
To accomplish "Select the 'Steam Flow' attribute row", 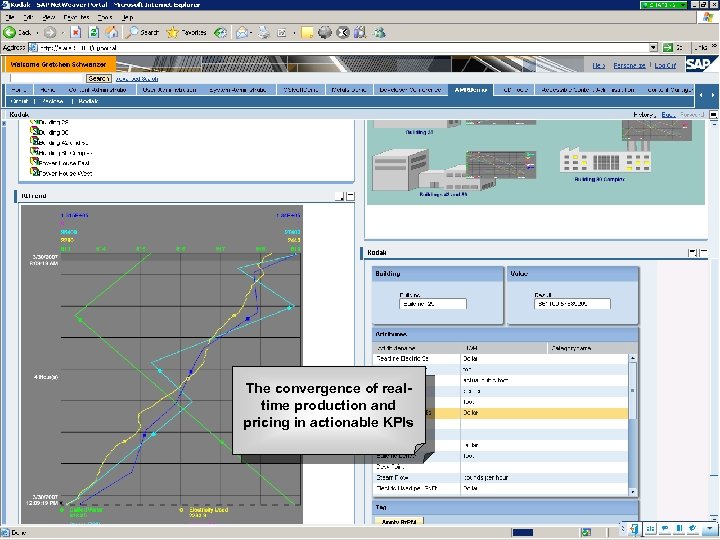I will (501, 478).
